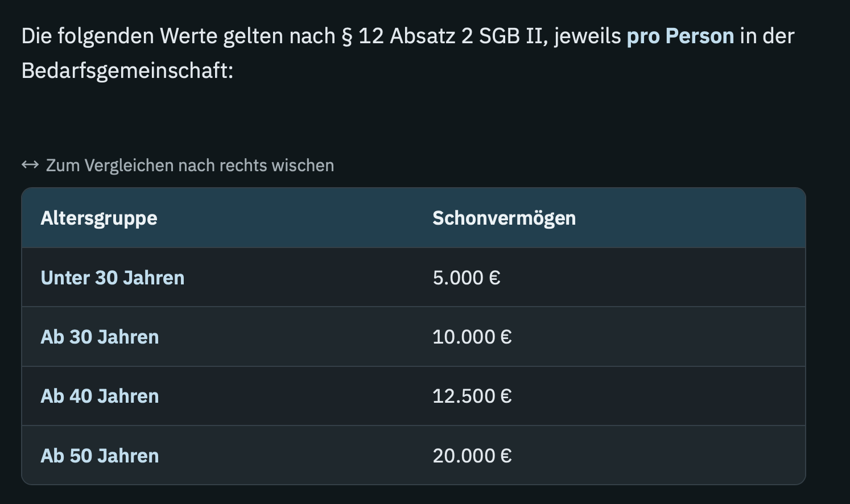The width and height of the screenshot is (850, 504).
Task: Click the 'Schonvermögen' column header
Action: pos(504,218)
